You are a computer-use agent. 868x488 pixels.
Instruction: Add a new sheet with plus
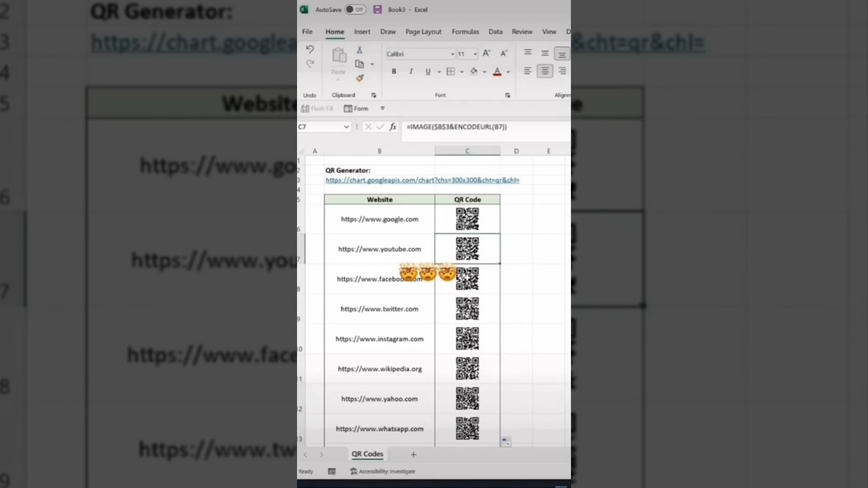(x=413, y=454)
